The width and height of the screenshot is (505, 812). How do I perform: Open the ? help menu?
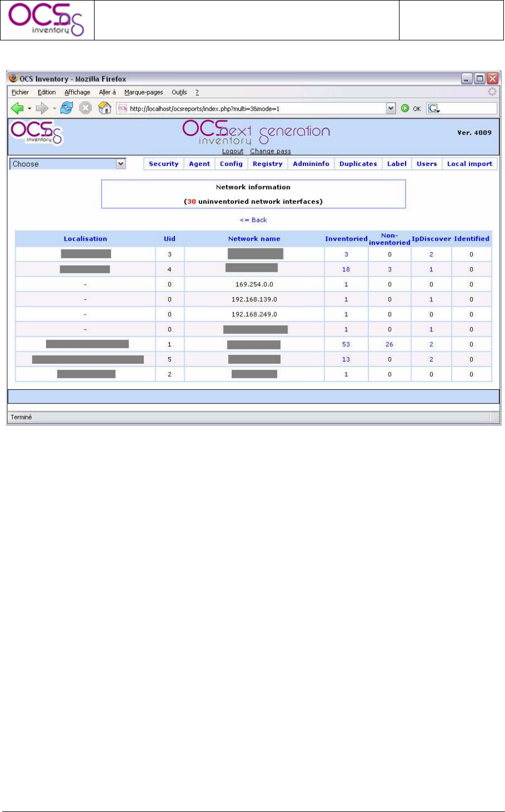(197, 92)
